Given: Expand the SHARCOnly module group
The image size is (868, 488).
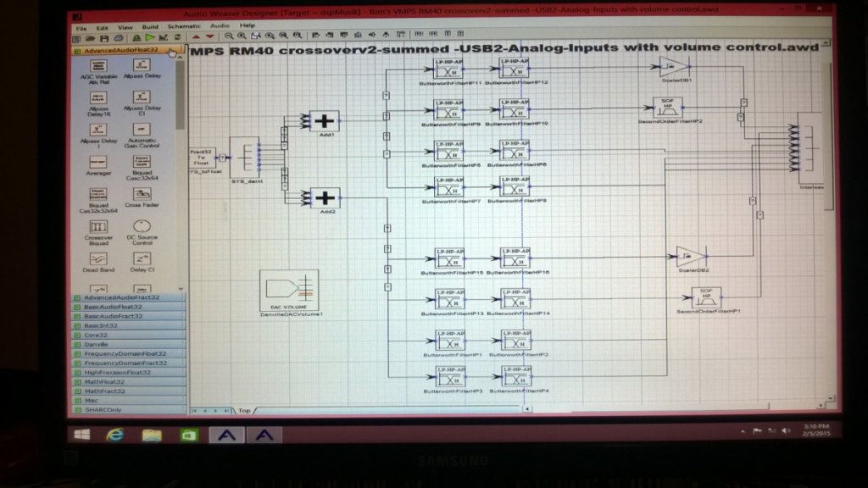Looking at the screenshot, I should (129, 410).
